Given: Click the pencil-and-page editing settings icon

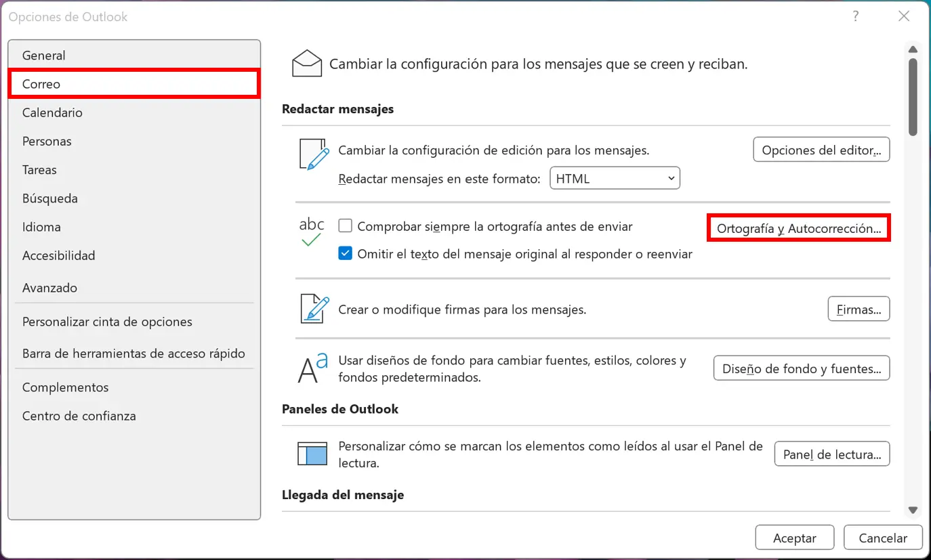Looking at the screenshot, I should pyautogui.click(x=314, y=154).
